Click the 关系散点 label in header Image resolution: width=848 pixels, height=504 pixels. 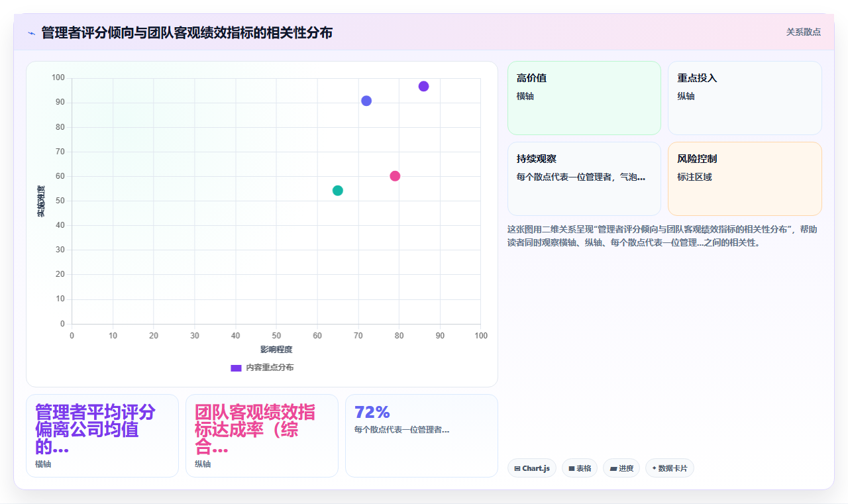coord(804,32)
